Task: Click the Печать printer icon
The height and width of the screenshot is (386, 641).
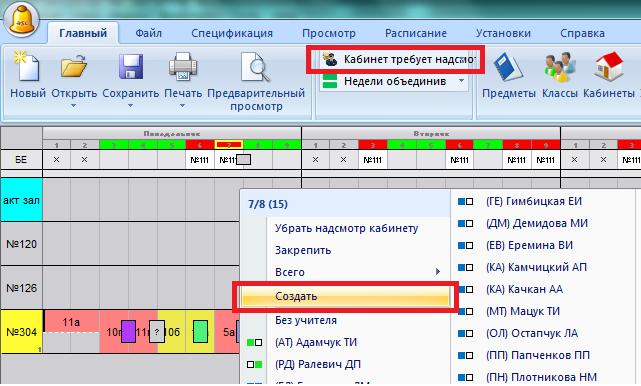Action: (x=183, y=67)
